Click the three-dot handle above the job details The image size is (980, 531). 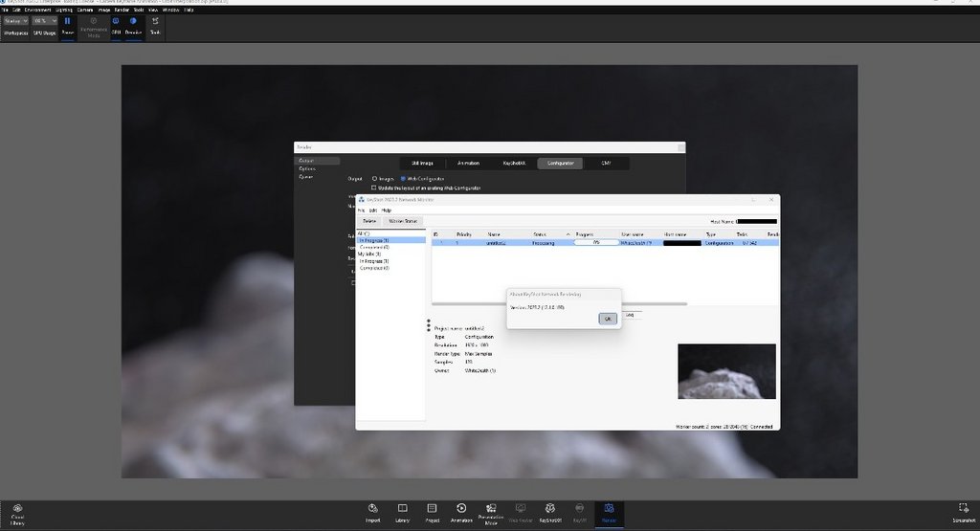tap(429, 325)
